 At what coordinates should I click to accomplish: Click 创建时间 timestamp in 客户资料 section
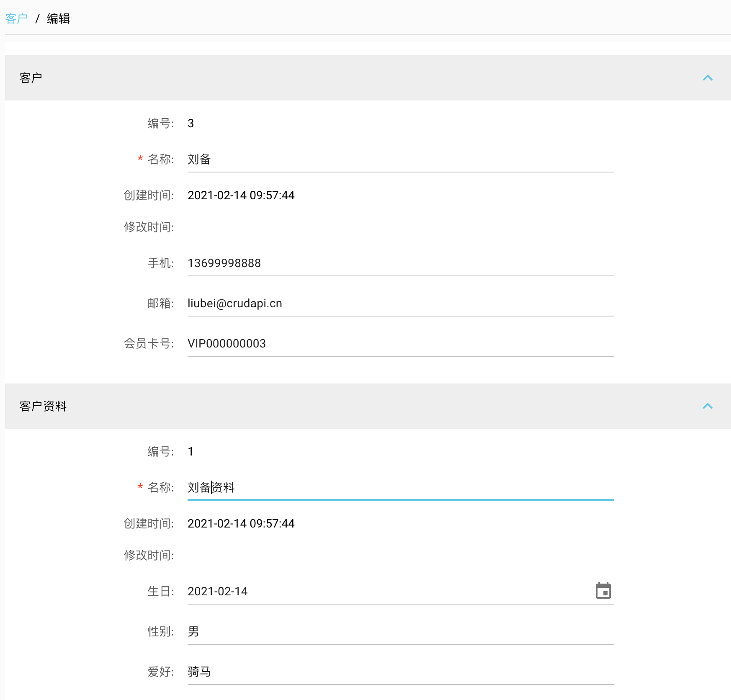241,524
